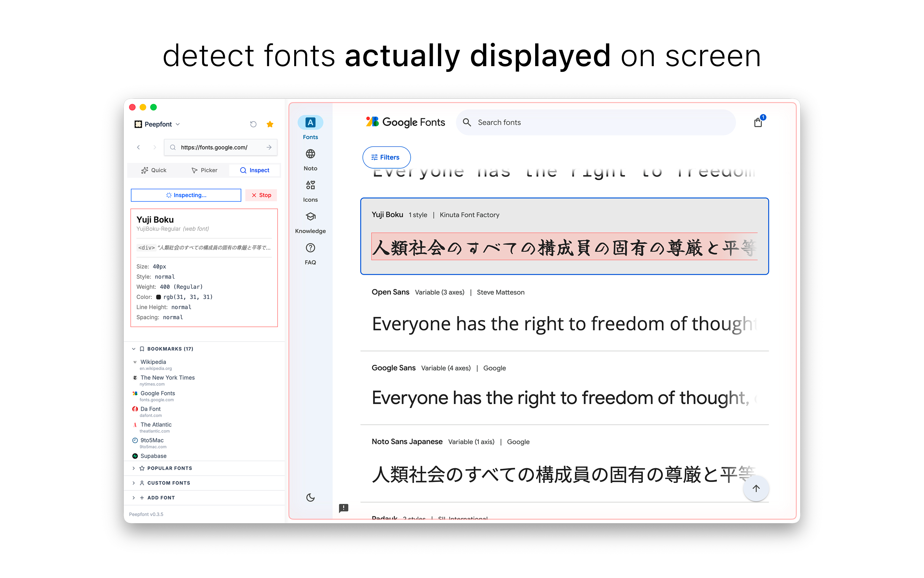924x578 pixels.
Task: Click the Peepfont logo icon
Action: point(138,124)
